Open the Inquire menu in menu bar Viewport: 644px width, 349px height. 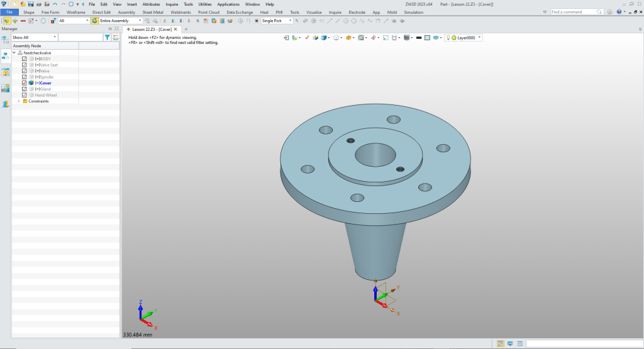[x=172, y=4]
